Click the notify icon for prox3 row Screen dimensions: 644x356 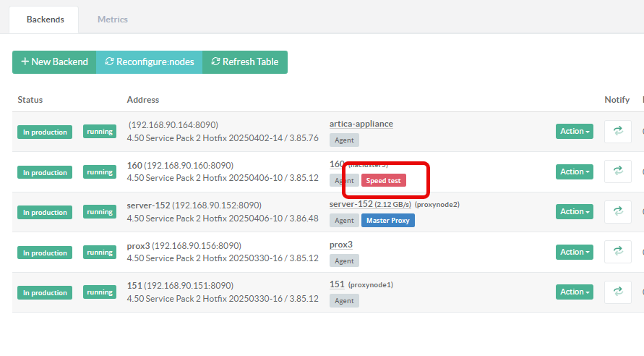coord(617,252)
